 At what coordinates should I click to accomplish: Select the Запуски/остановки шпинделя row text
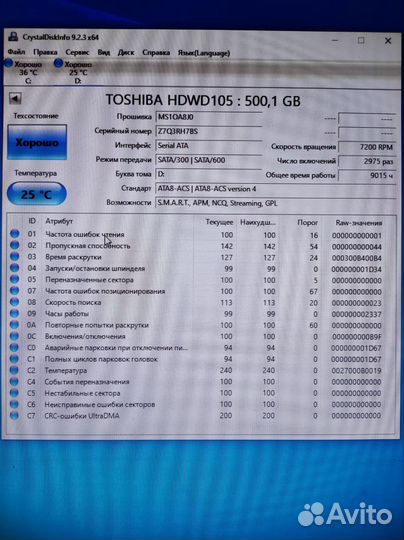(95, 268)
